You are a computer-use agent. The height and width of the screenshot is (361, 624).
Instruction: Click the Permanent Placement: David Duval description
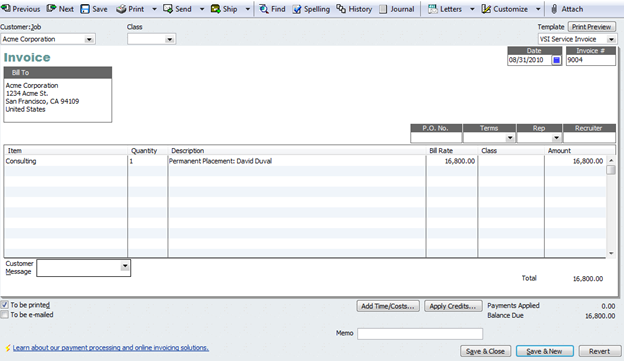297,161
